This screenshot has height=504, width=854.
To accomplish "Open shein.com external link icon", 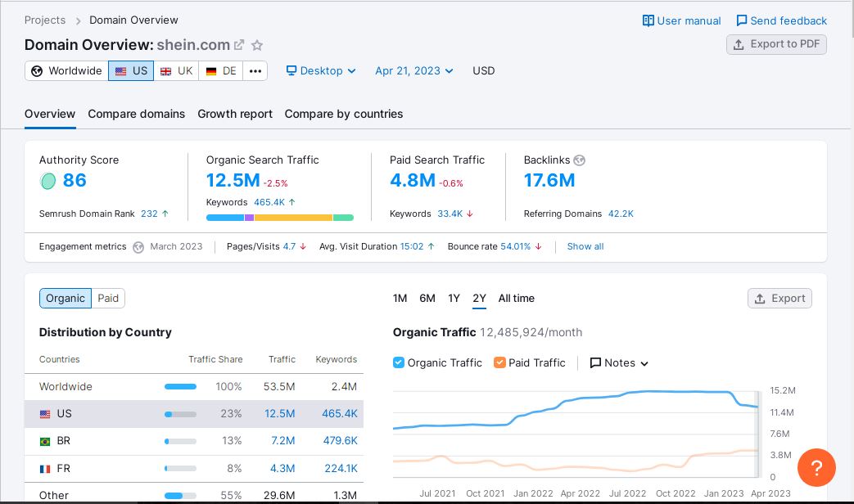I will pos(239,45).
